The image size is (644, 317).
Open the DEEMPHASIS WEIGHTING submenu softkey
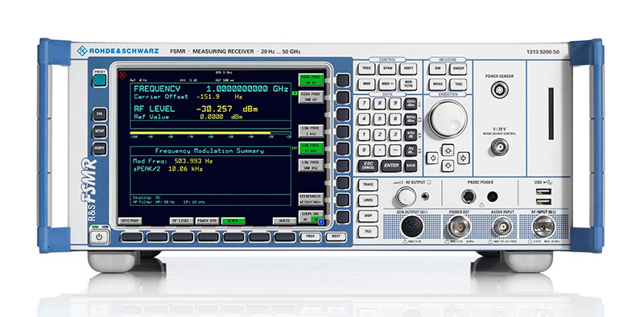click(x=311, y=200)
